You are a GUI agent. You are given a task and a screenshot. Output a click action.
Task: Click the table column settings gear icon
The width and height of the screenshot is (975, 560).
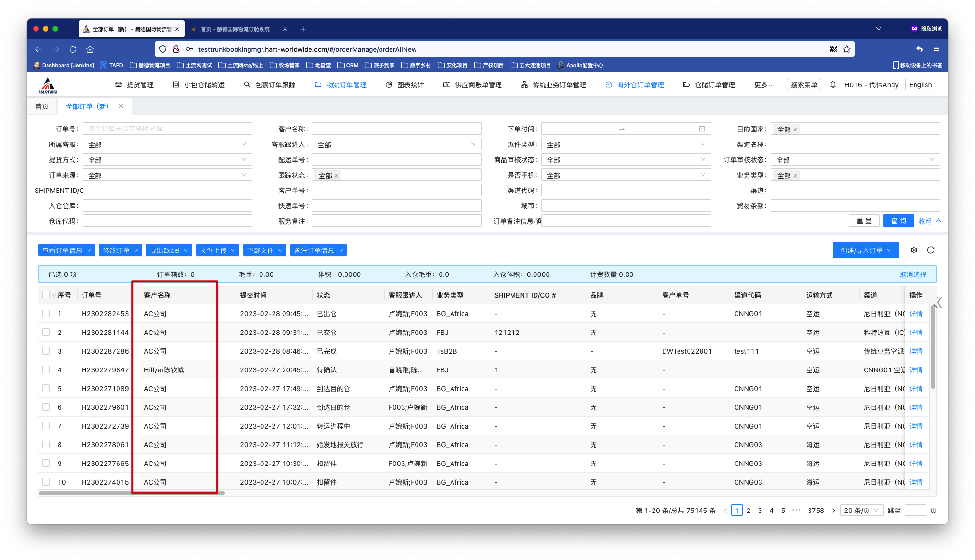coord(914,250)
